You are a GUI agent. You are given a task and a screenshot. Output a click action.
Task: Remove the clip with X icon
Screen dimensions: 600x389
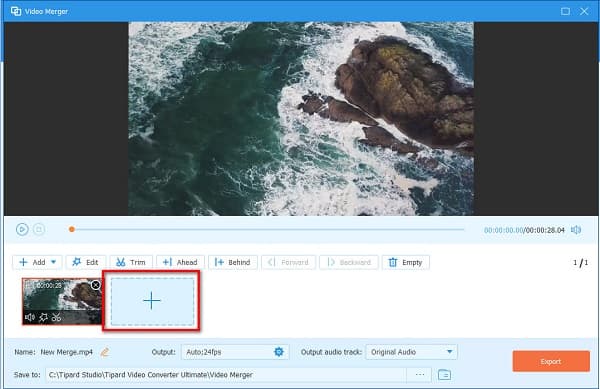coord(96,285)
